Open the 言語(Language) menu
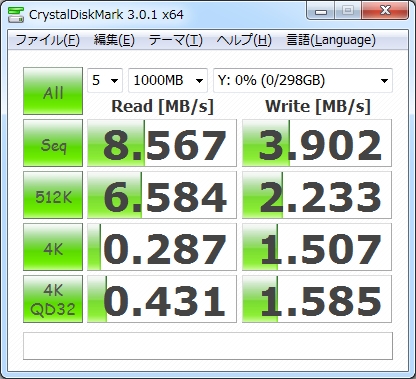This screenshot has width=416, height=379. (331, 40)
